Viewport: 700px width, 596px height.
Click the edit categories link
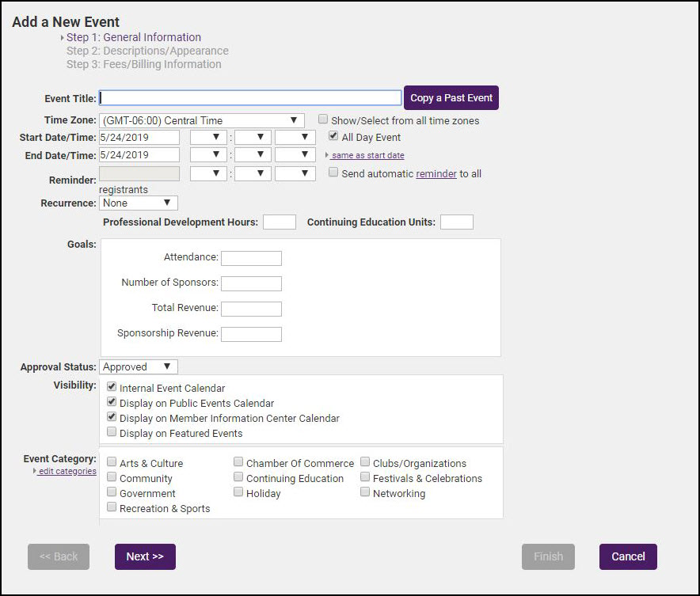67,472
